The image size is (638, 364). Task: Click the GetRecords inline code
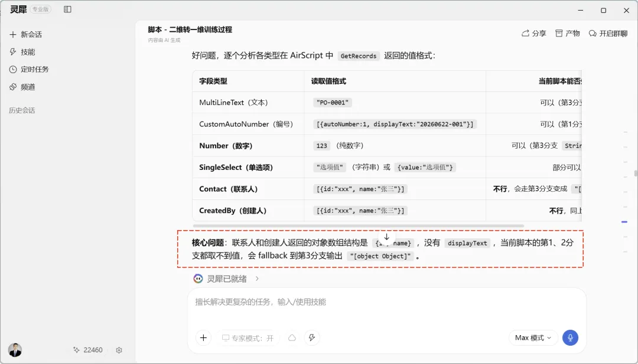(x=359, y=56)
